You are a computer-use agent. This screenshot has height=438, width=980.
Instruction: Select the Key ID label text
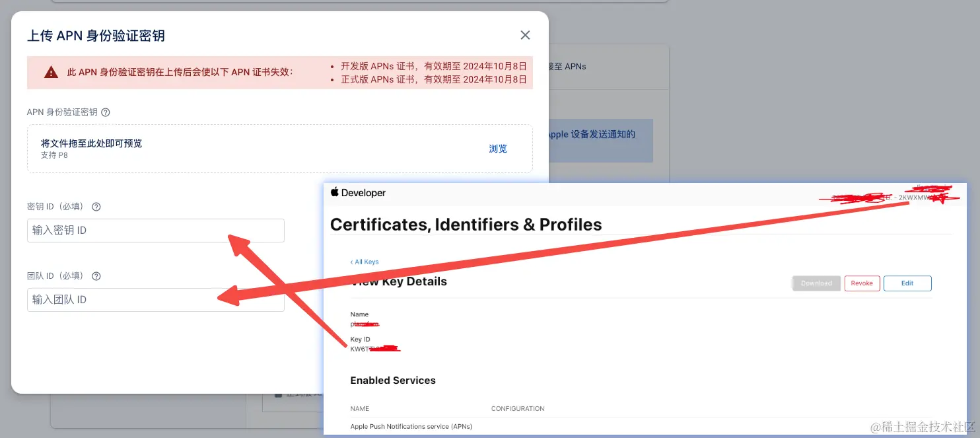[360, 340]
